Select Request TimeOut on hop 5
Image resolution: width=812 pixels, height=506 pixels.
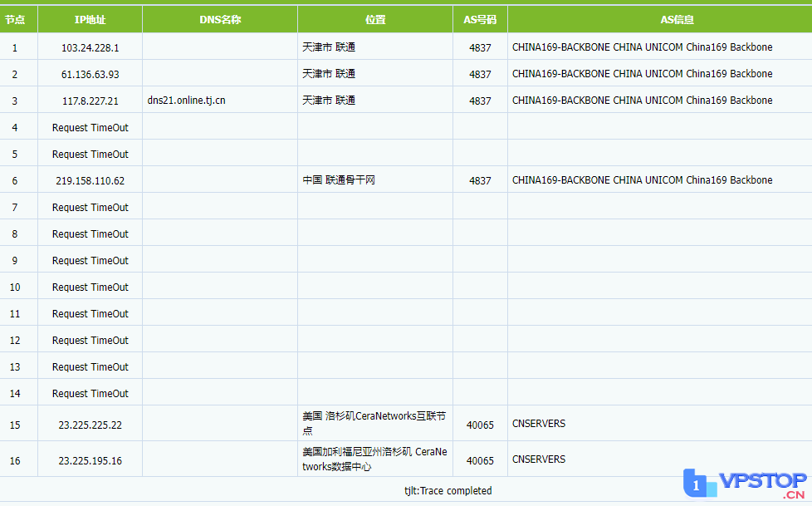point(90,154)
